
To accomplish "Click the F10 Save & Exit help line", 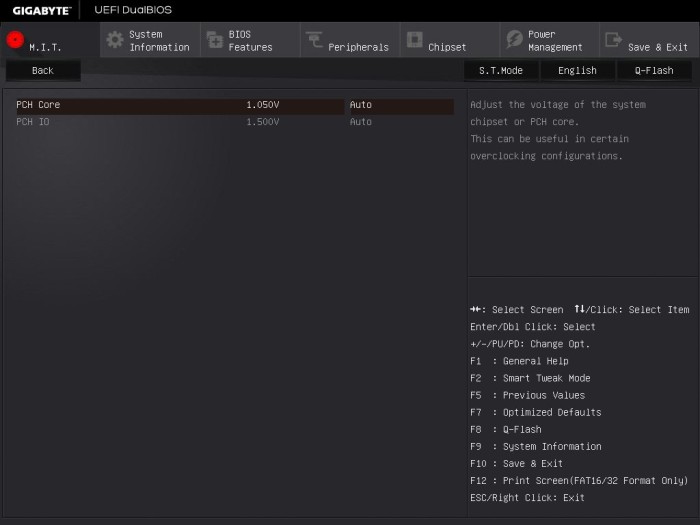I will coord(517,464).
